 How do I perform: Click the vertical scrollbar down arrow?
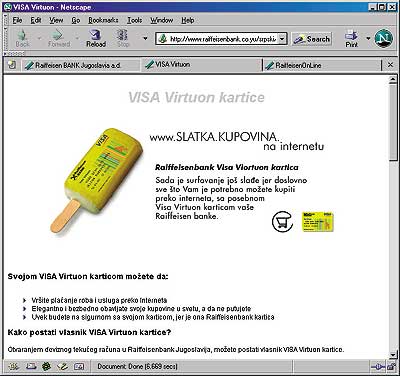pyautogui.click(x=393, y=354)
